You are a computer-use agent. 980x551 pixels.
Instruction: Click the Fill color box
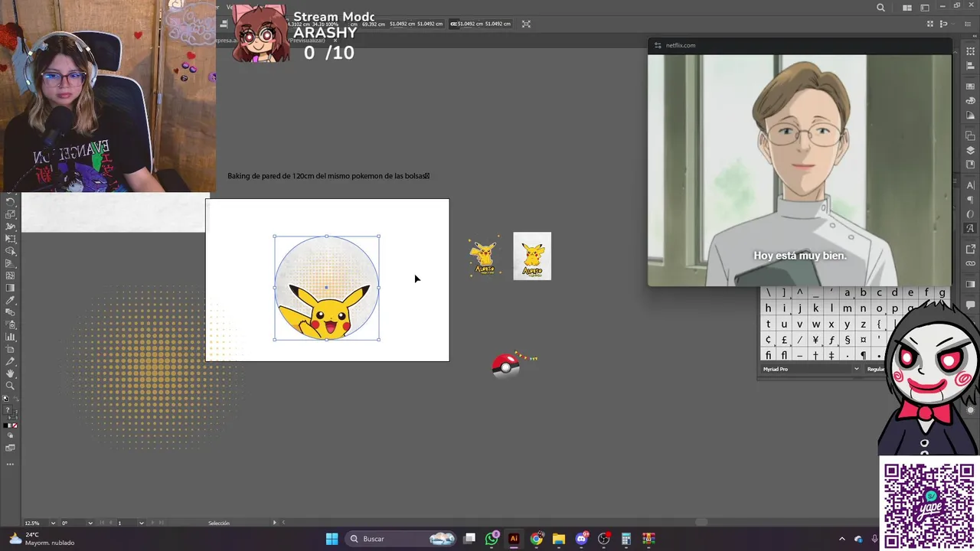8,409
